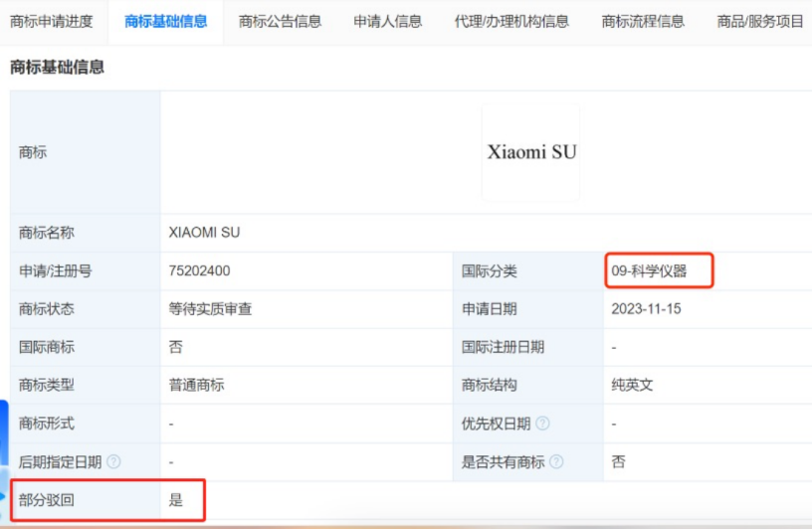Viewport: 812px width, 529px height.
Task: Click the 09-科学仪器 classification value
Action: [649, 270]
